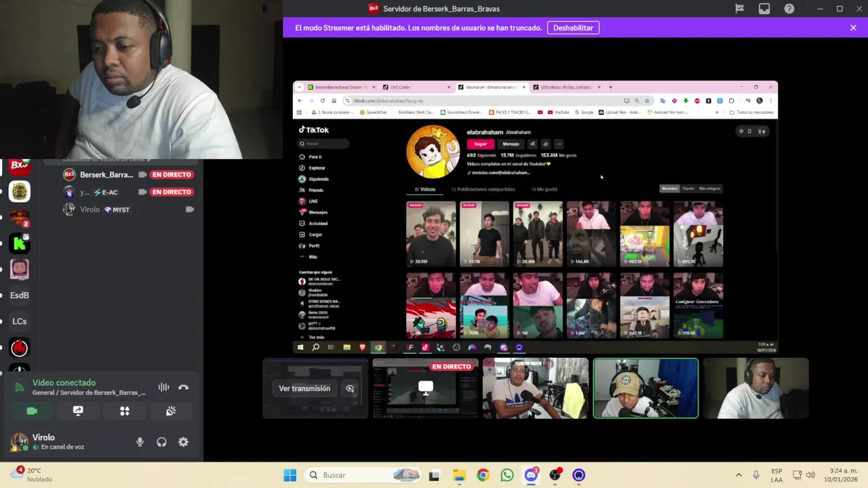Open the Discord help question-mark icon
The width and height of the screenshot is (868, 488).
[x=789, y=9]
